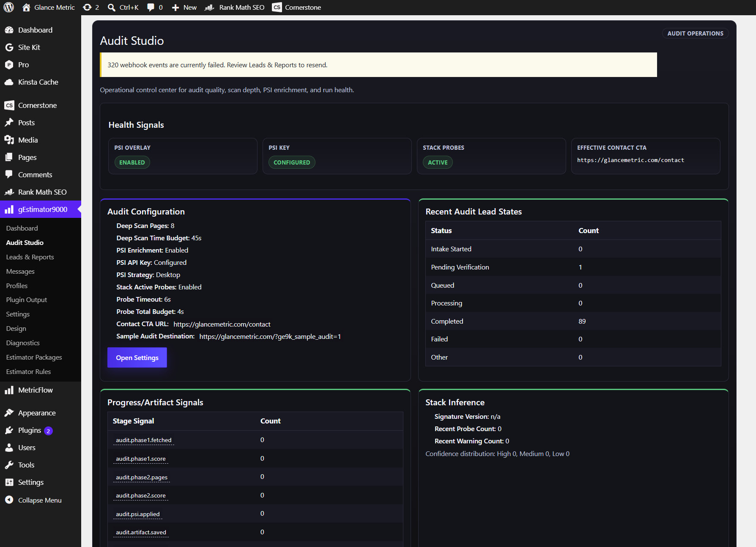Click the Plugins plug icon
Viewport: 756px width, 547px height.
click(x=9, y=430)
